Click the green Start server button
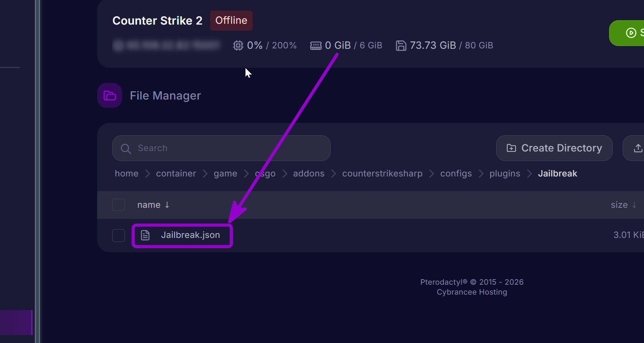This screenshot has height=343, width=644. (x=627, y=33)
